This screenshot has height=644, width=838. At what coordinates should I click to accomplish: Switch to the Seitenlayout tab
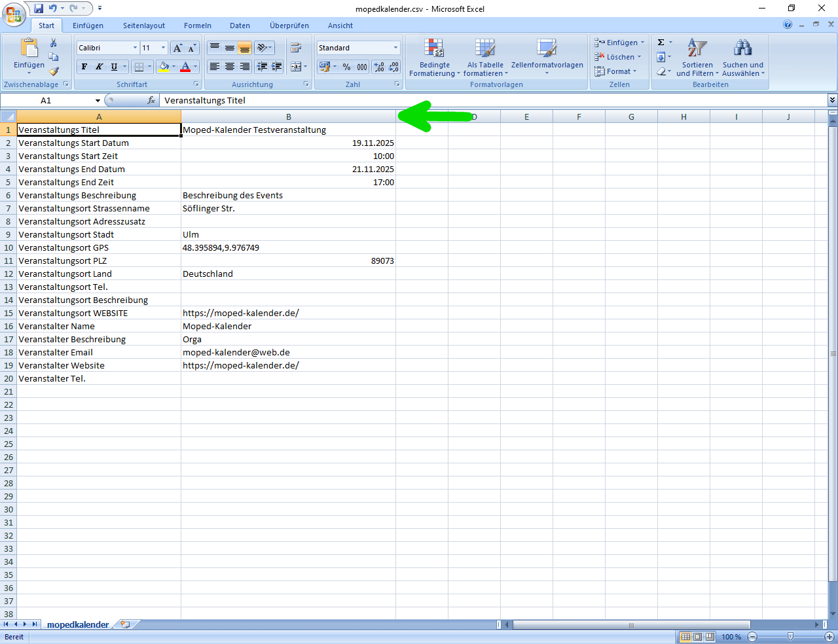click(x=144, y=26)
